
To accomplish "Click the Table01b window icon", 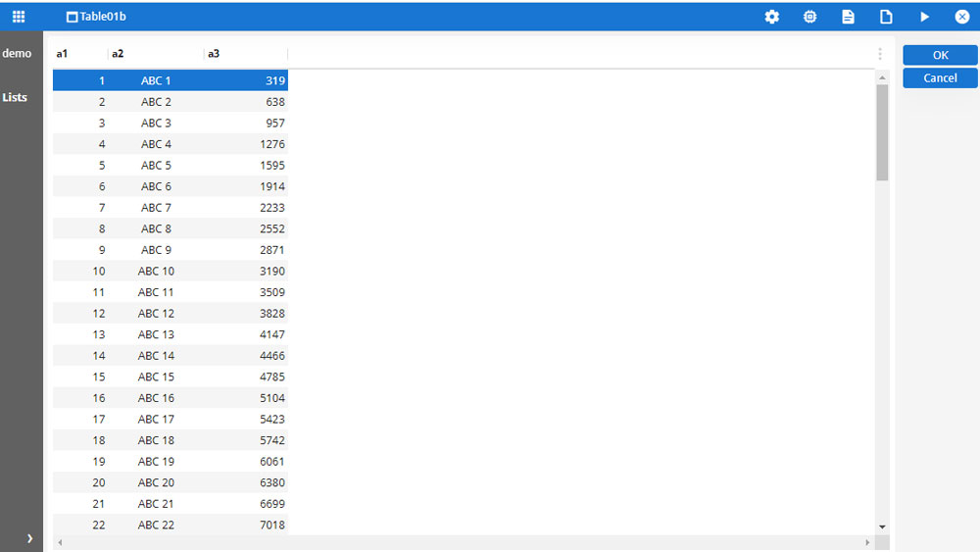I will [x=72, y=17].
